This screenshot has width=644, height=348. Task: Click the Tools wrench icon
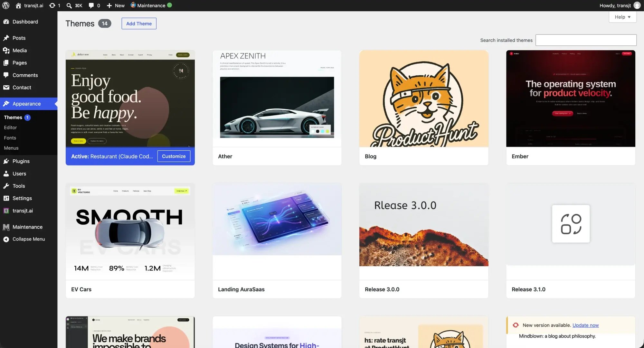pos(6,186)
